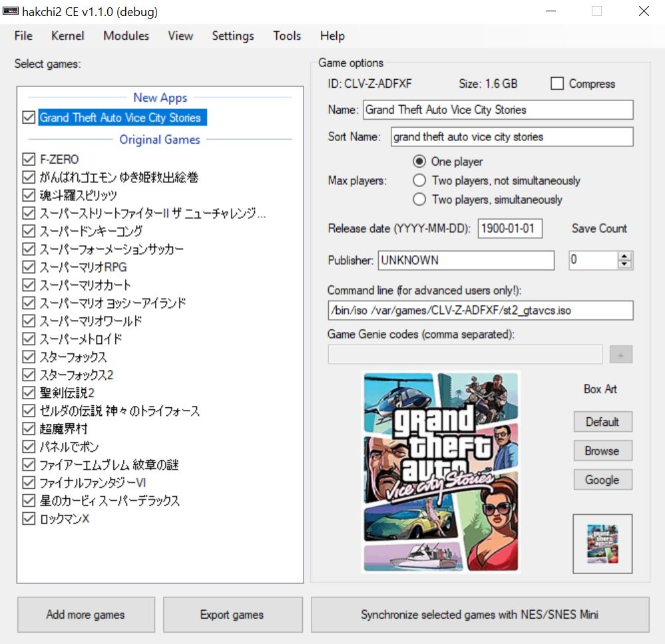Open the Tools menu

(x=287, y=36)
